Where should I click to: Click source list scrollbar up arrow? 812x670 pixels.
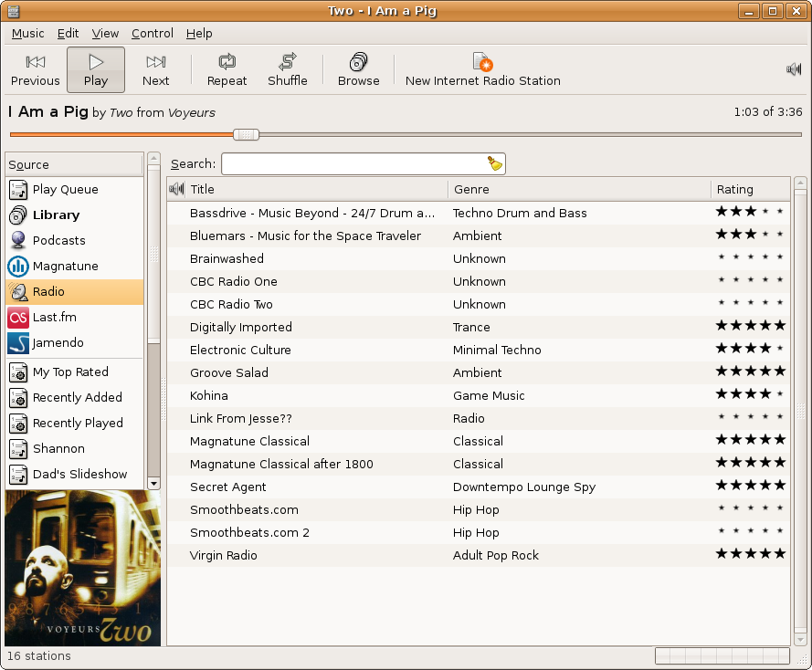pos(153,158)
